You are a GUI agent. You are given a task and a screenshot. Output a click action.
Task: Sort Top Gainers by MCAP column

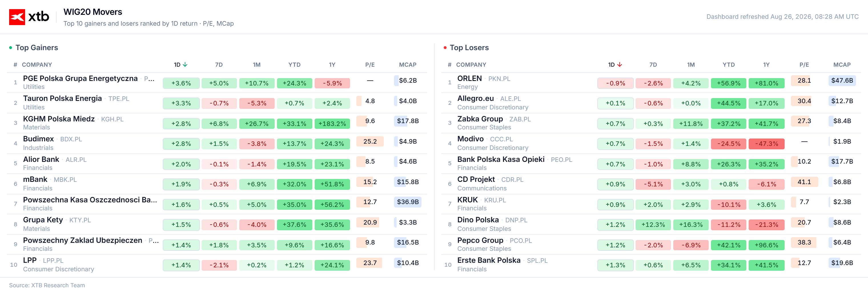(408, 65)
